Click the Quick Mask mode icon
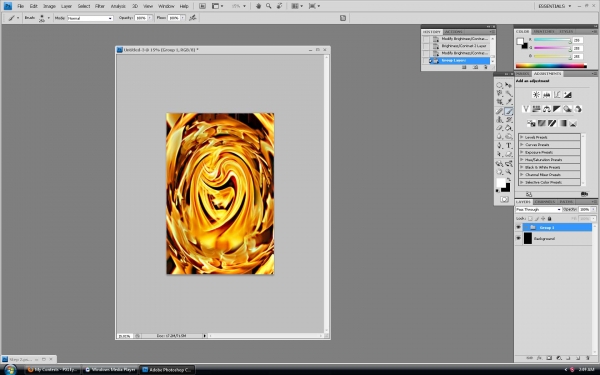This screenshot has width=600, height=375. pos(504,199)
